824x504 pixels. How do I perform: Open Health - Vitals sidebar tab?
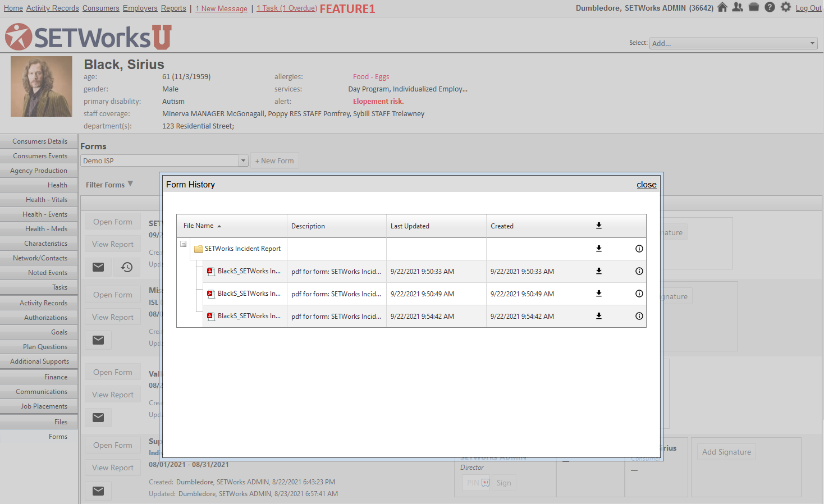click(39, 200)
